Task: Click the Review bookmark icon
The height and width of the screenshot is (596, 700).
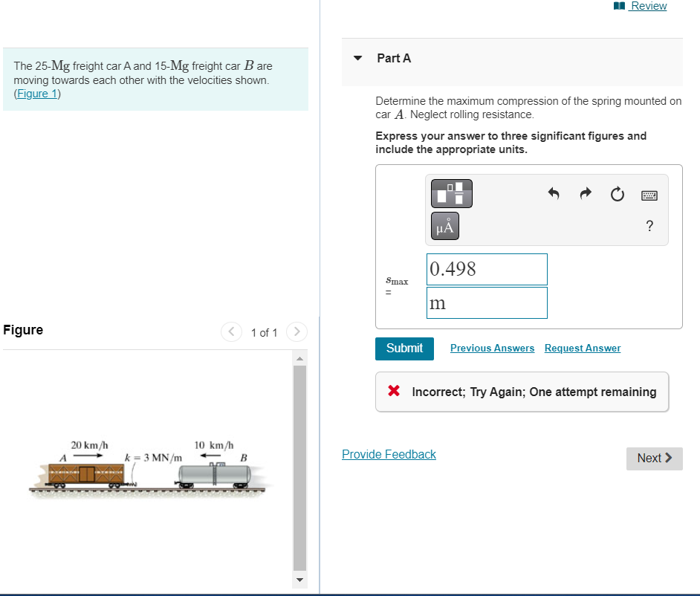Action: pyautogui.click(x=618, y=6)
